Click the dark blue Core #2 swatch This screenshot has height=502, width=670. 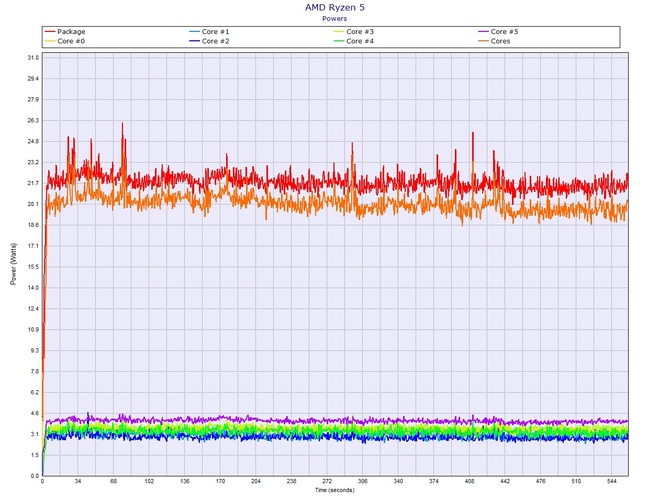click(194, 41)
